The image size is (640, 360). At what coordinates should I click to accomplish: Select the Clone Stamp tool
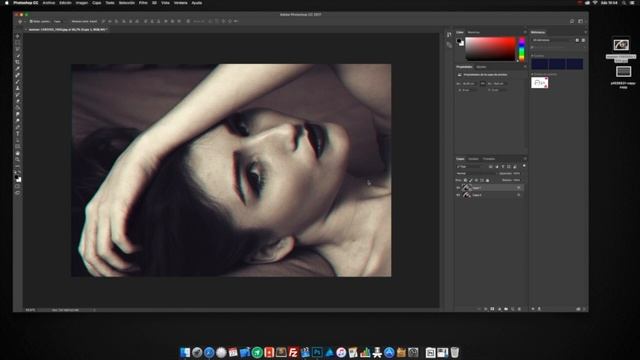point(18,89)
